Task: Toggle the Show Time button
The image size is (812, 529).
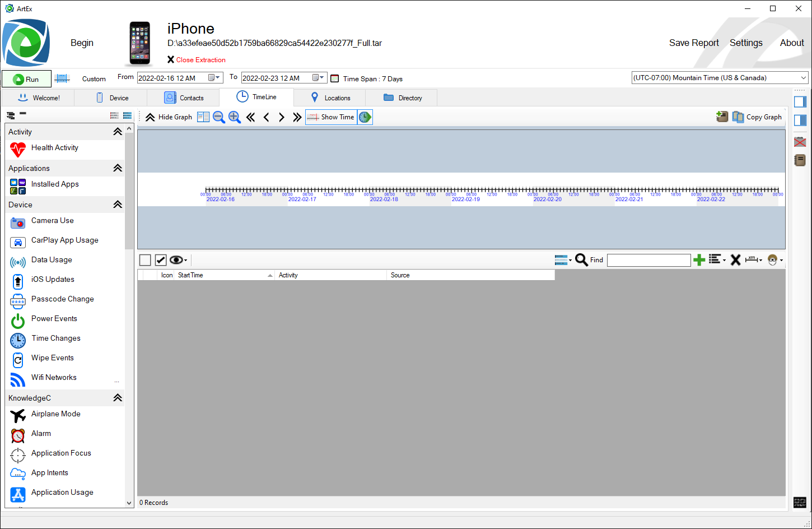Action: (331, 117)
